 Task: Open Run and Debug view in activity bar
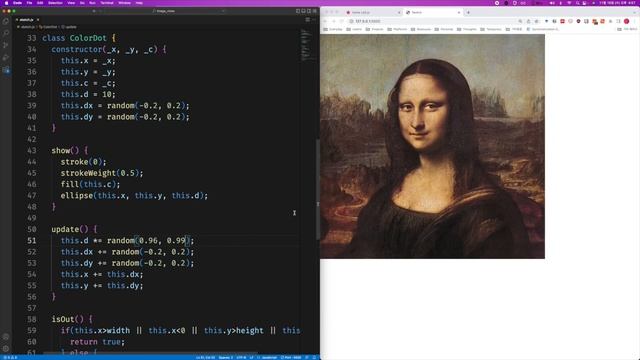pos(6,58)
